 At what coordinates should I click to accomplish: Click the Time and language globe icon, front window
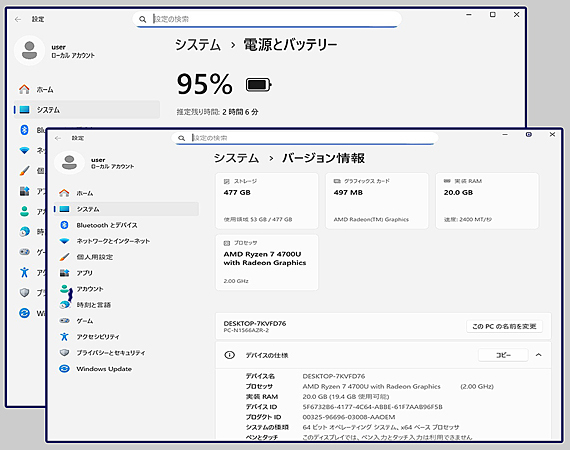[x=64, y=305]
